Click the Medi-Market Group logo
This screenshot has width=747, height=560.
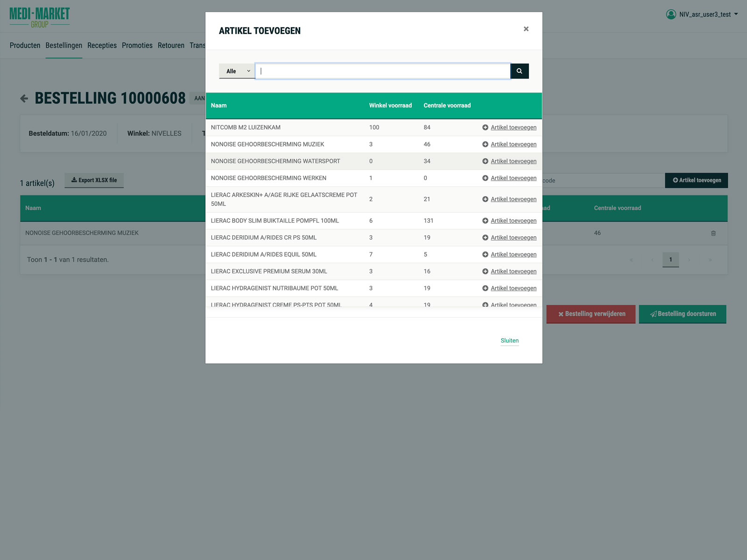click(x=40, y=17)
